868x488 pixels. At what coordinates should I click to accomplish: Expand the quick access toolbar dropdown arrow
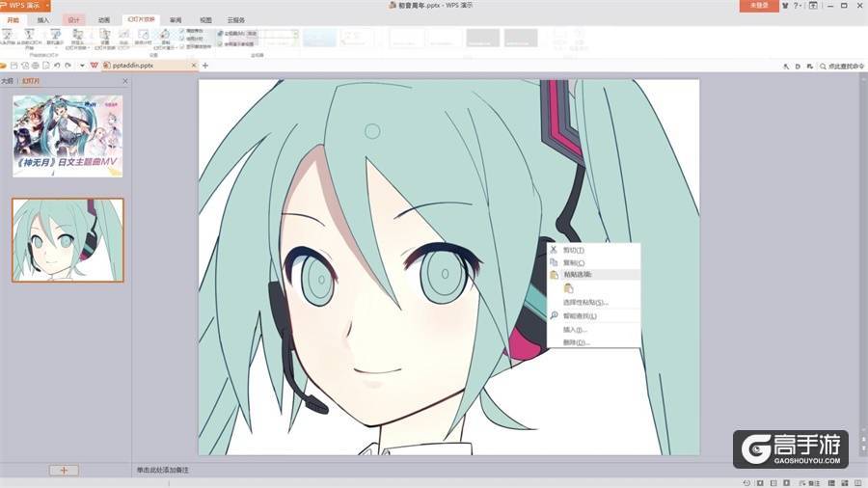82,66
